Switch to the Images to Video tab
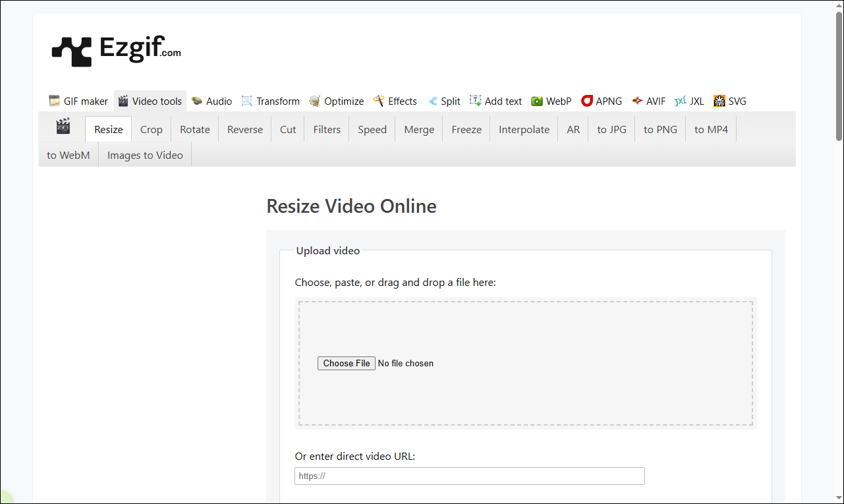 tap(144, 155)
